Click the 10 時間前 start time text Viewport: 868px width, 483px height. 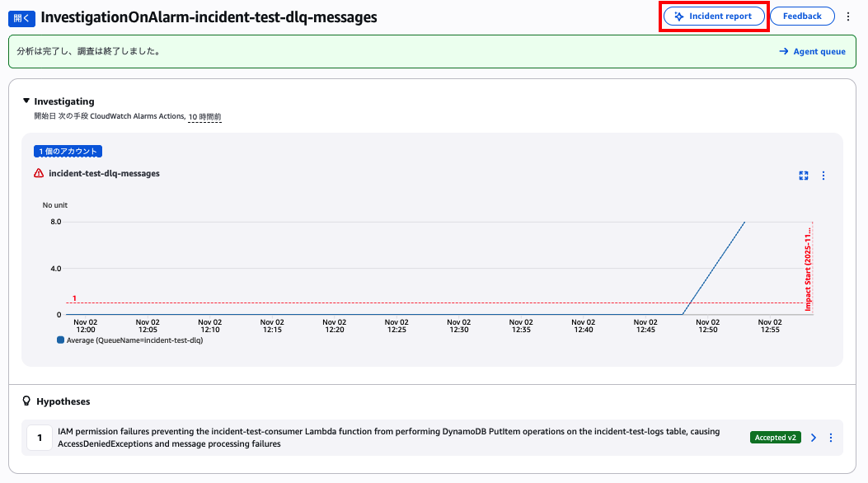[204, 117]
